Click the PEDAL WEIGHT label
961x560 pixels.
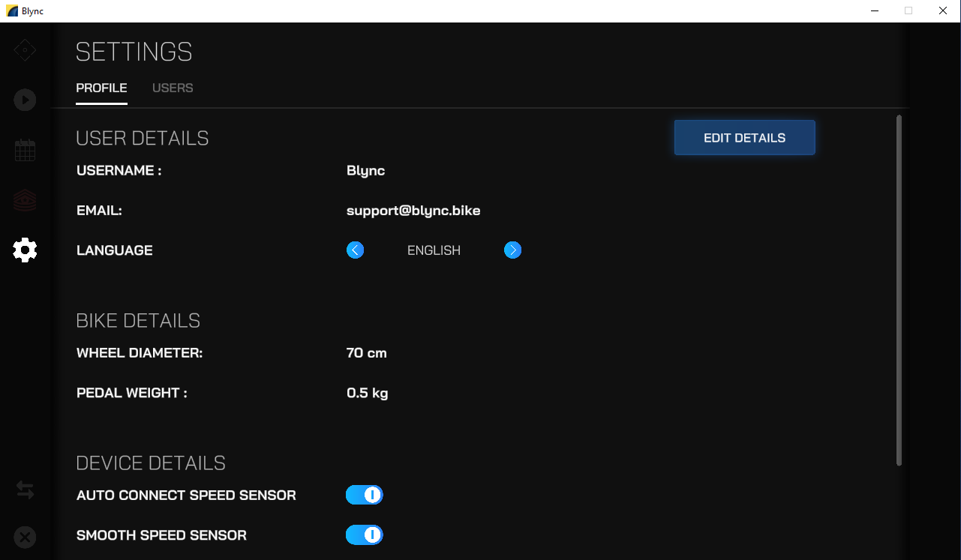[132, 393]
